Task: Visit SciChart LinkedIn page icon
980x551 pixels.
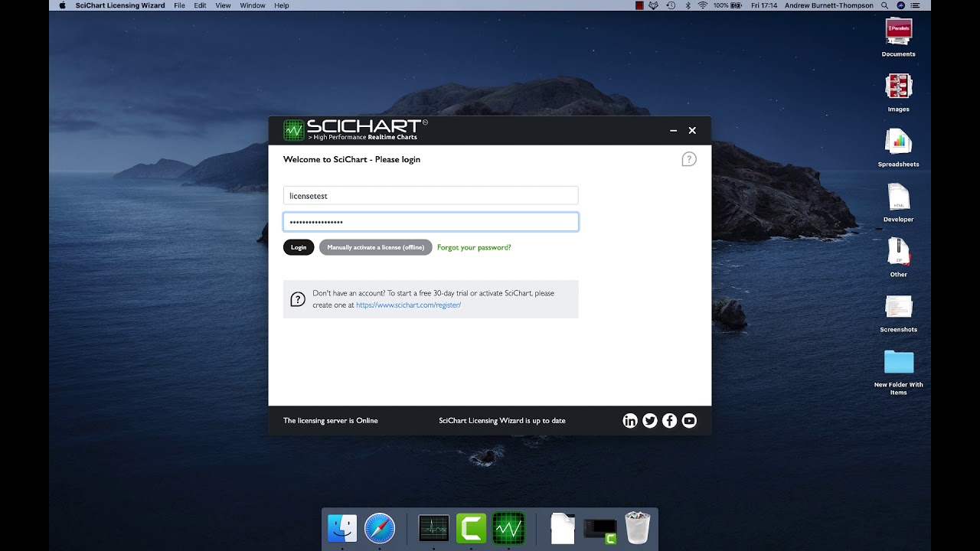Action: [x=630, y=421]
